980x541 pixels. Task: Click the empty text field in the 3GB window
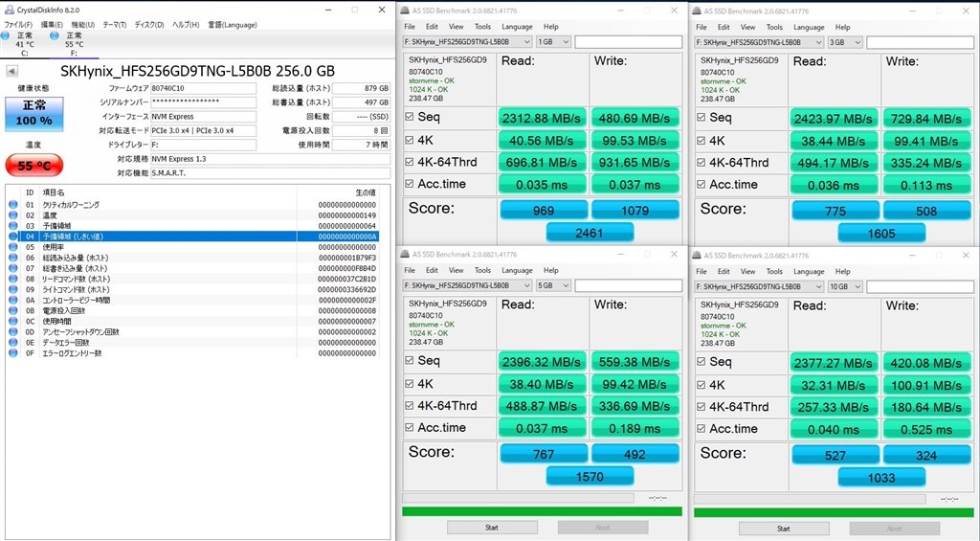[x=920, y=42]
